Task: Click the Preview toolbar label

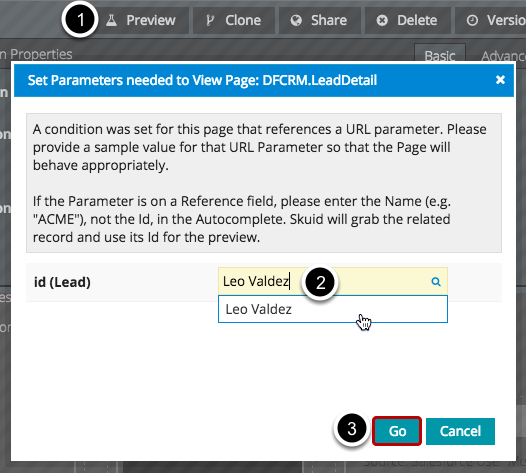Action: [151, 20]
